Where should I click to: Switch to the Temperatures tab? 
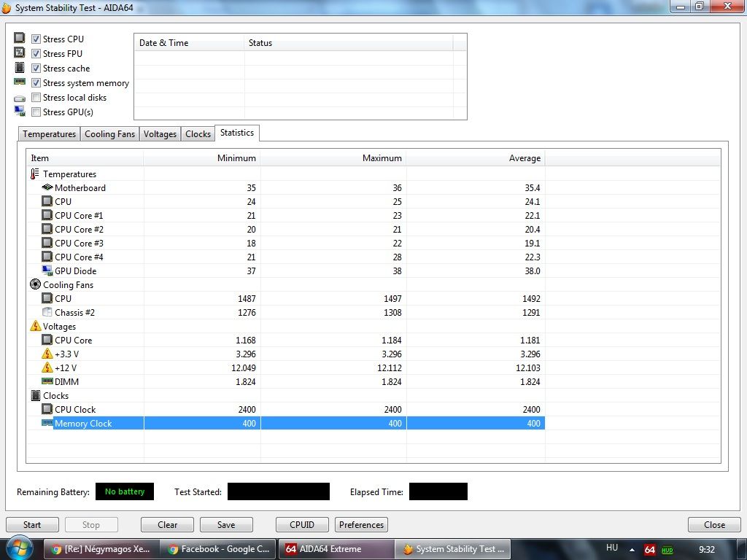(x=49, y=134)
